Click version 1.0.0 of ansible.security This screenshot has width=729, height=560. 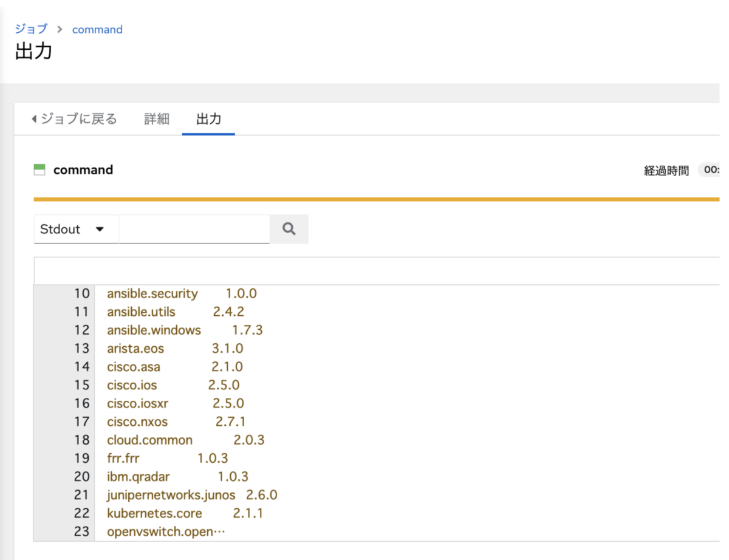(241, 293)
